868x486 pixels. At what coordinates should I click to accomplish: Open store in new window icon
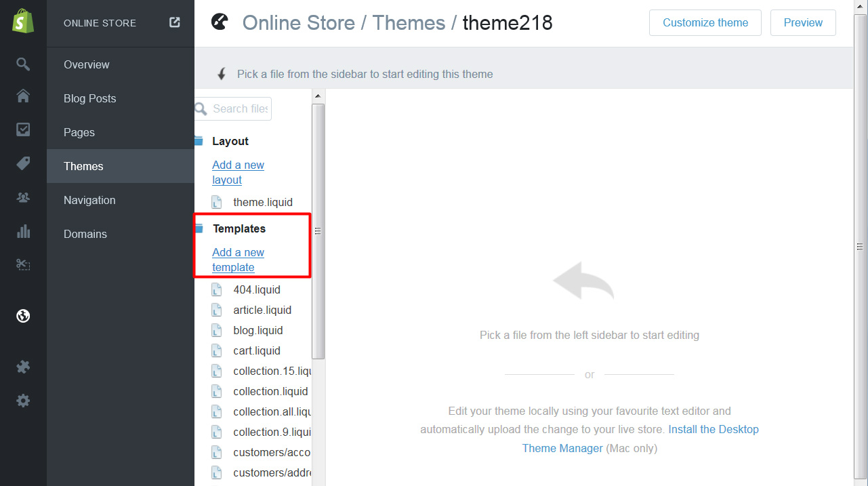point(175,22)
